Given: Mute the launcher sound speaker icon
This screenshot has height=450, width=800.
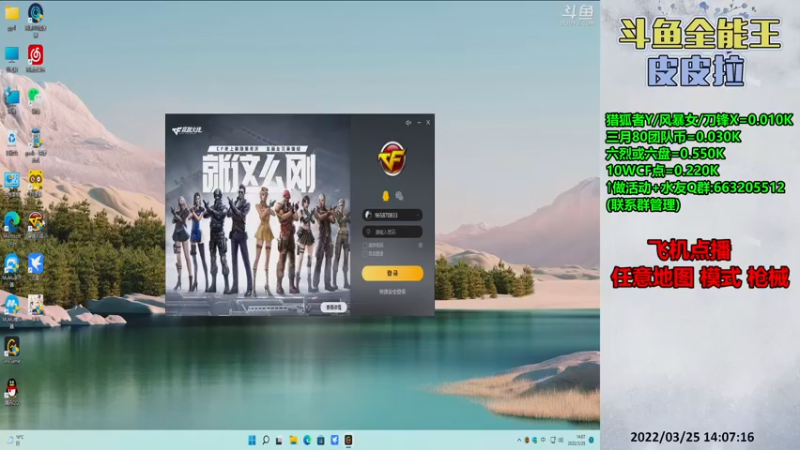Looking at the screenshot, I should (408, 122).
